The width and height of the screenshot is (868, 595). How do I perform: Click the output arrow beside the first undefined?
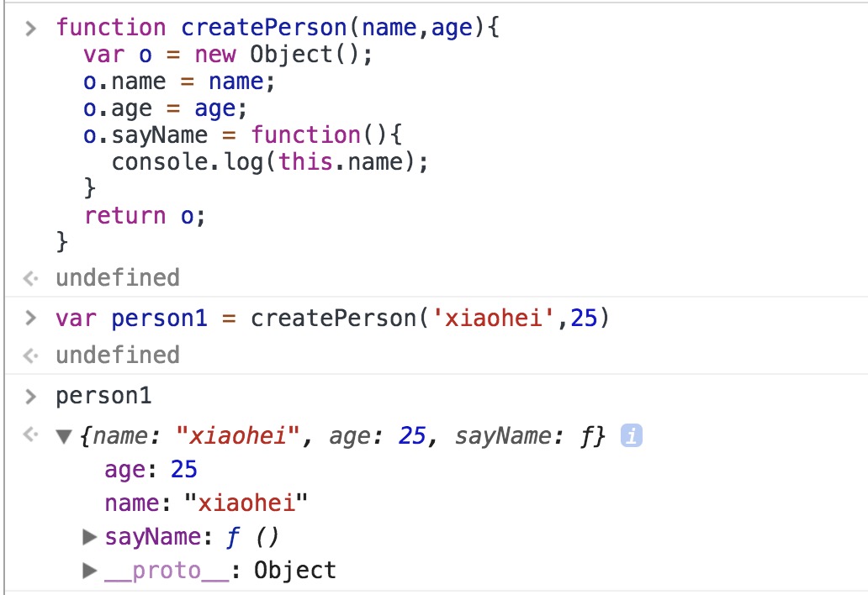30,278
